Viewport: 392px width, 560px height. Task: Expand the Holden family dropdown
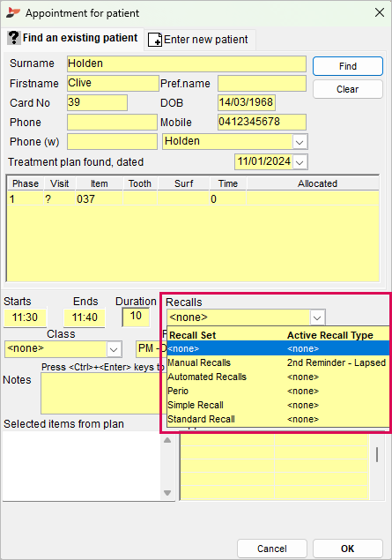[300, 142]
